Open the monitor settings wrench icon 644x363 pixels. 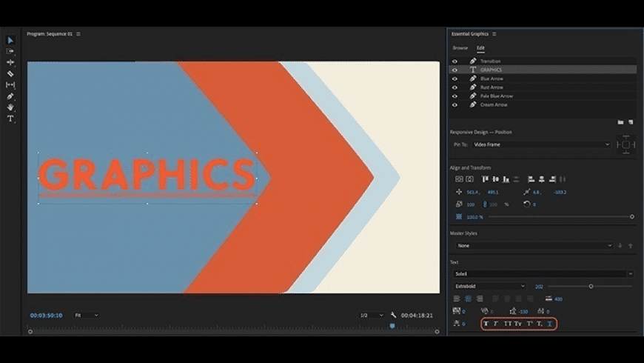point(394,315)
